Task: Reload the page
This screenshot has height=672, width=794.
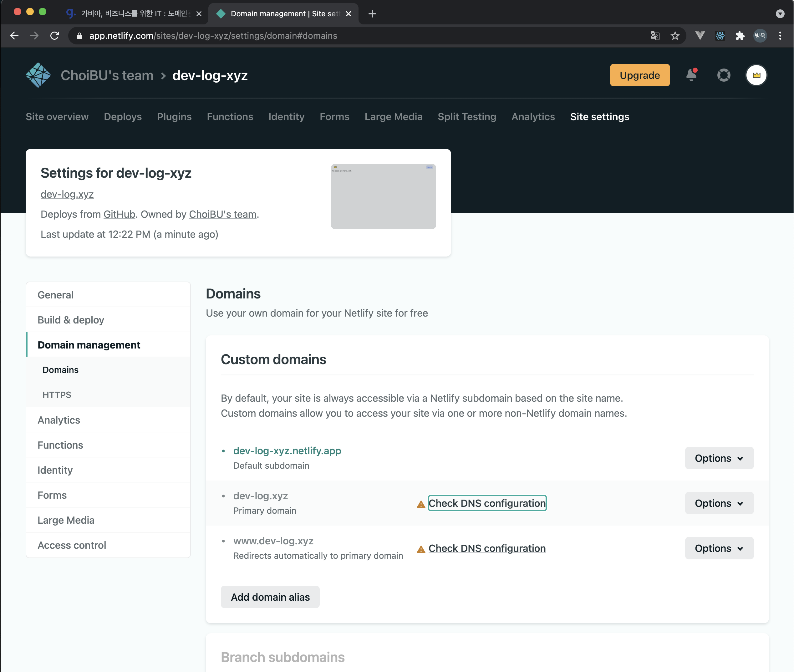Action: (x=54, y=36)
